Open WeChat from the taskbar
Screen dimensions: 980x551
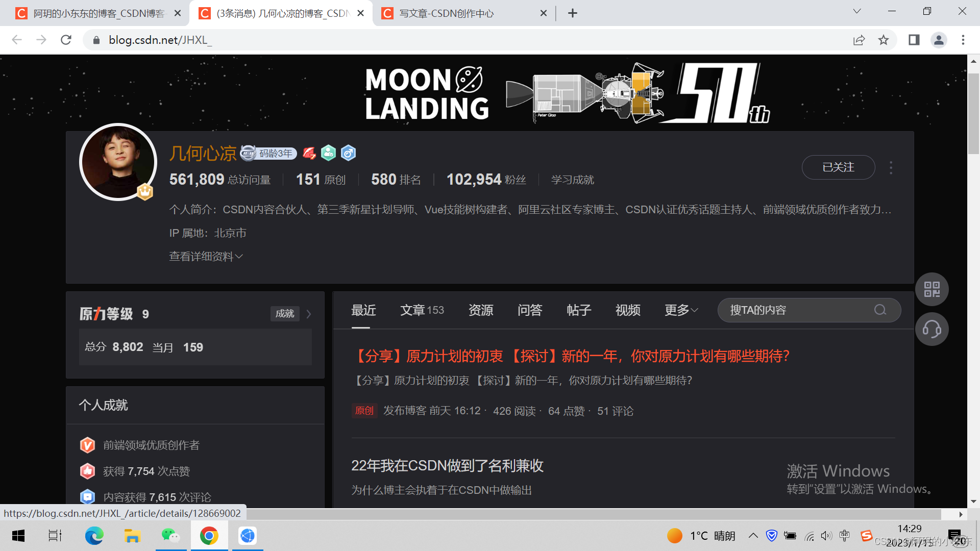coord(170,535)
